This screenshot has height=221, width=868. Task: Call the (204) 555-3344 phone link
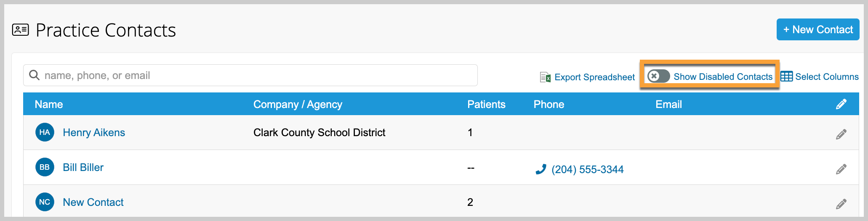(x=587, y=170)
